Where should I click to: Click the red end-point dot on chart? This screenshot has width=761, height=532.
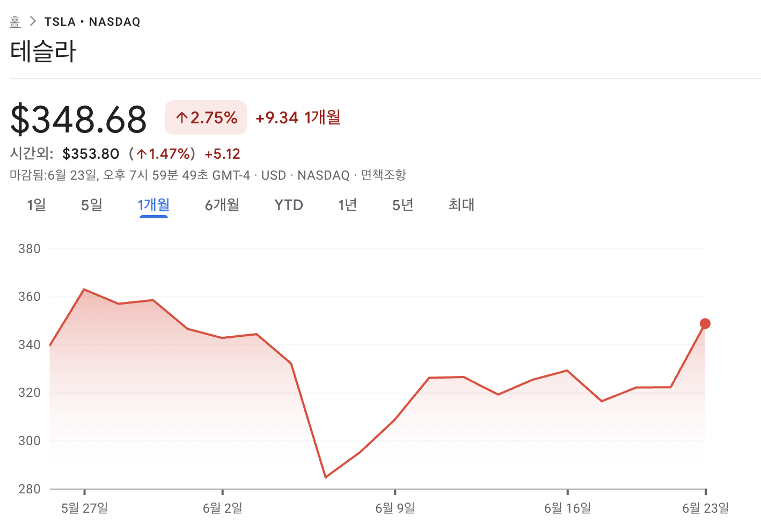click(x=705, y=323)
